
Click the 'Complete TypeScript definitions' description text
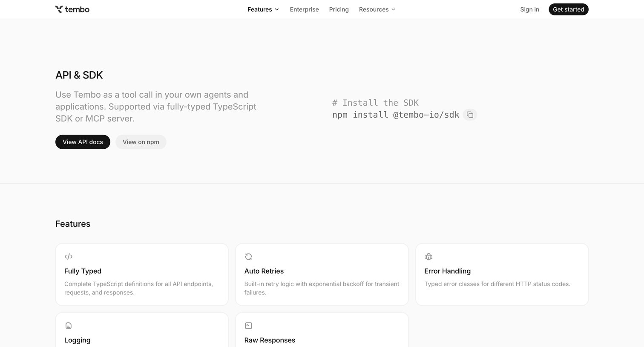click(138, 288)
